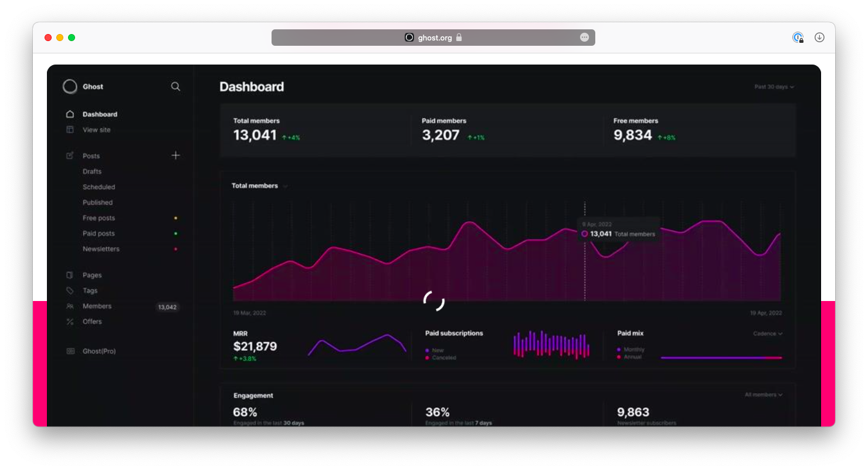Click the Offers percent icon
Screen dimensions: 868x470
coord(70,322)
